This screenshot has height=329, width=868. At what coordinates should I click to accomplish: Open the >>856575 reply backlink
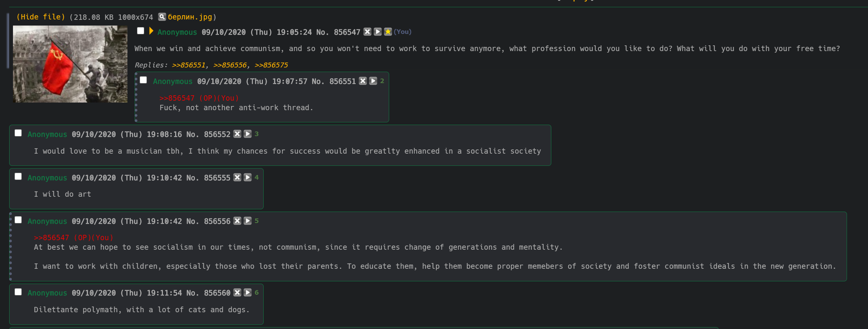click(271, 65)
